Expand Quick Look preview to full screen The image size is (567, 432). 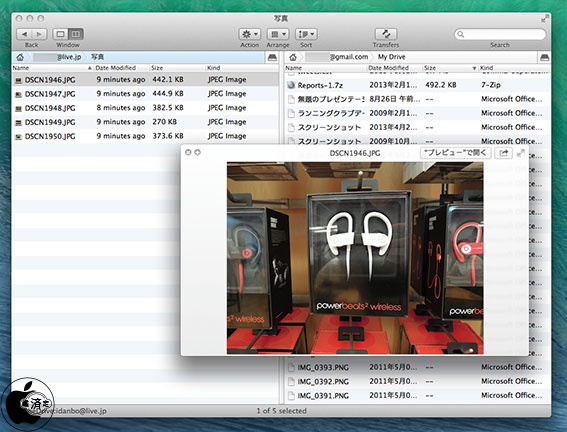tap(521, 153)
